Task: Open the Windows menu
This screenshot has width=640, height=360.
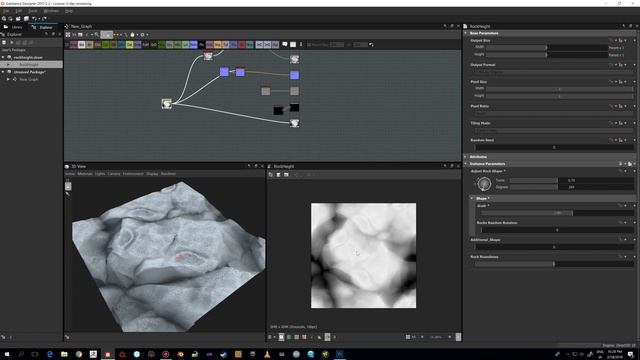Action: [x=51, y=11]
